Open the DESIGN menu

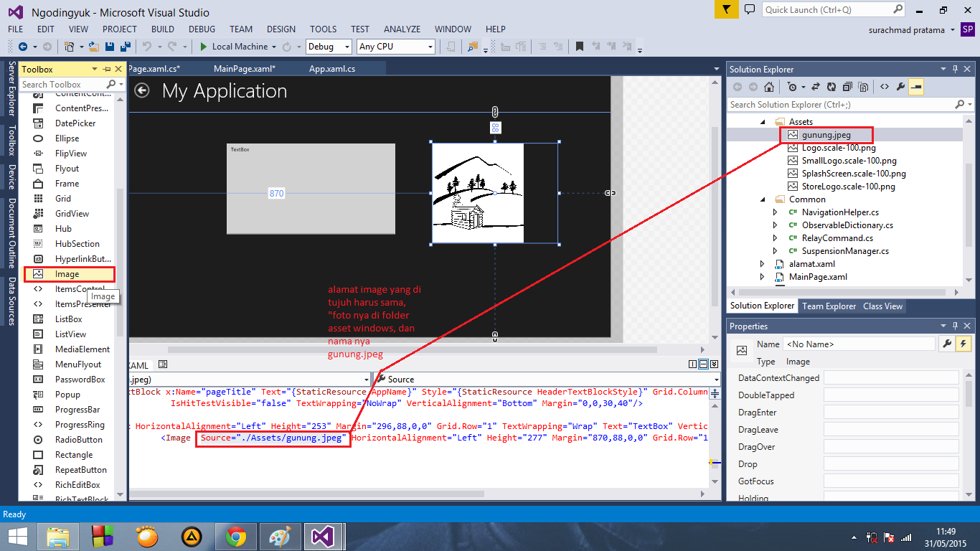[281, 29]
